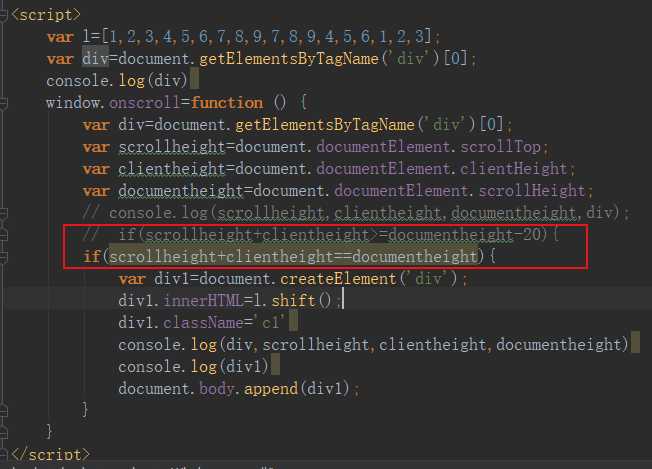Click the innerHTML property
The width and height of the screenshot is (652, 469).
pyautogui.click(x=203, y=301)
